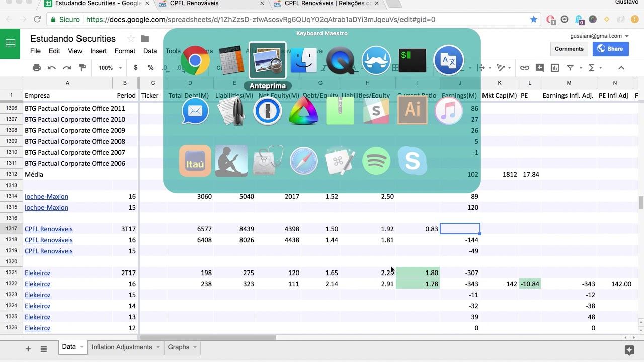Viewport: 644px width, 362px height.
Task: Toggle the filter funnel icon
Action: tap(570, 68)
